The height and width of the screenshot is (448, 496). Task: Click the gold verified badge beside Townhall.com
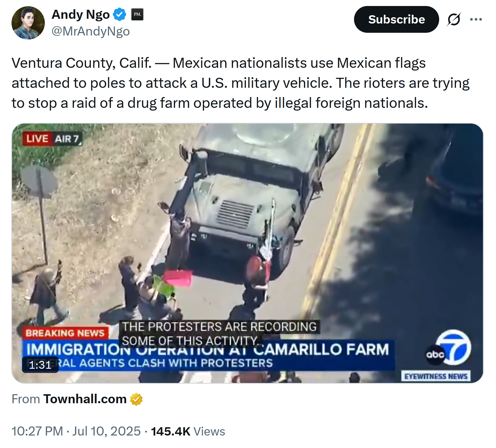point(136,399)
